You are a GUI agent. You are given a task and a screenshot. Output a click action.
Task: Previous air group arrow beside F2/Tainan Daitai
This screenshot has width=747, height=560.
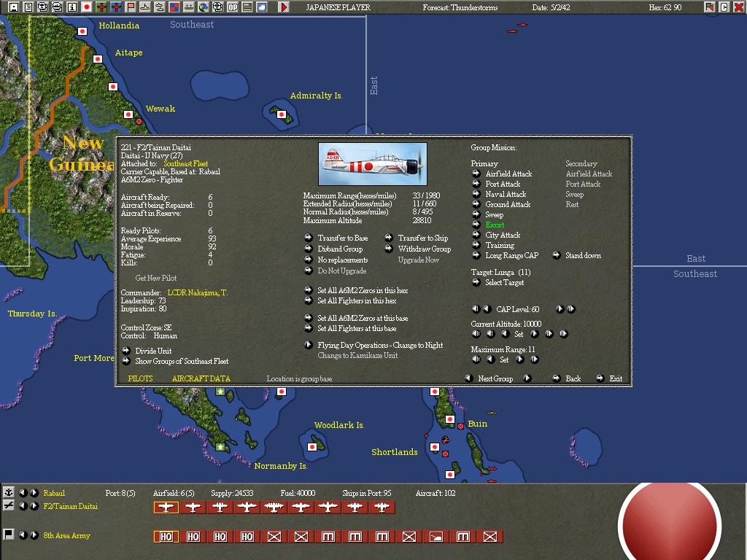pyautogui.click(x=23, y=506)
